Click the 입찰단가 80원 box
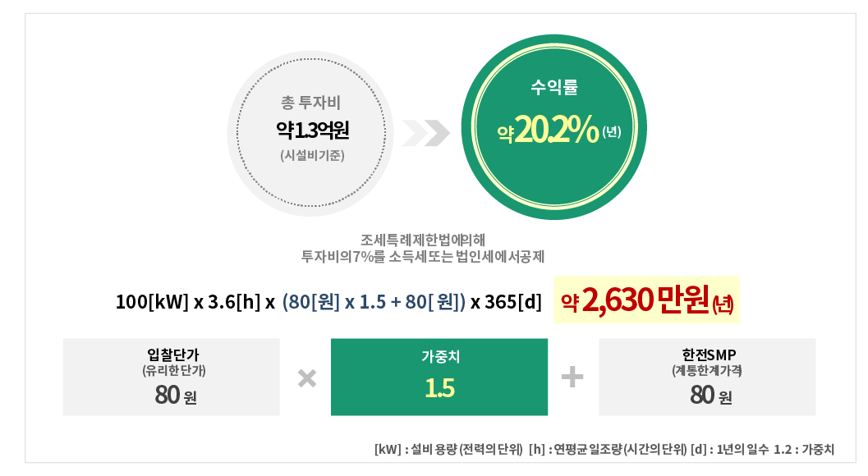 click(172, 377)
